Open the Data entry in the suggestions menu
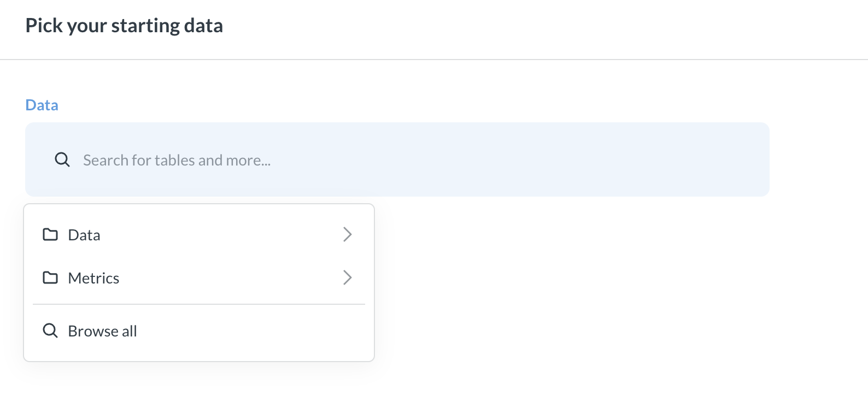The image size is (868, 402). pyautogui.click(x=84, y=234)
